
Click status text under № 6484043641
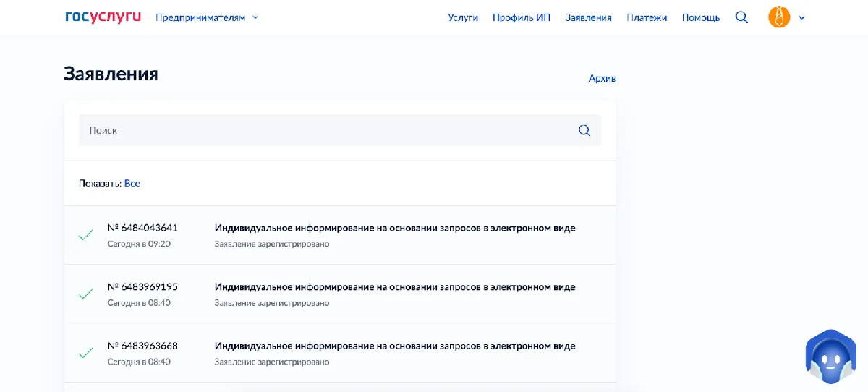point(272,244)
